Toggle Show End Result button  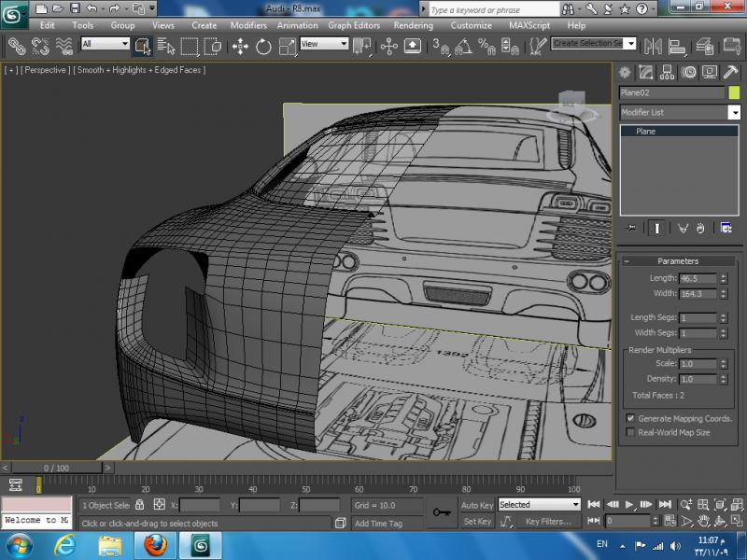point(656,229)
